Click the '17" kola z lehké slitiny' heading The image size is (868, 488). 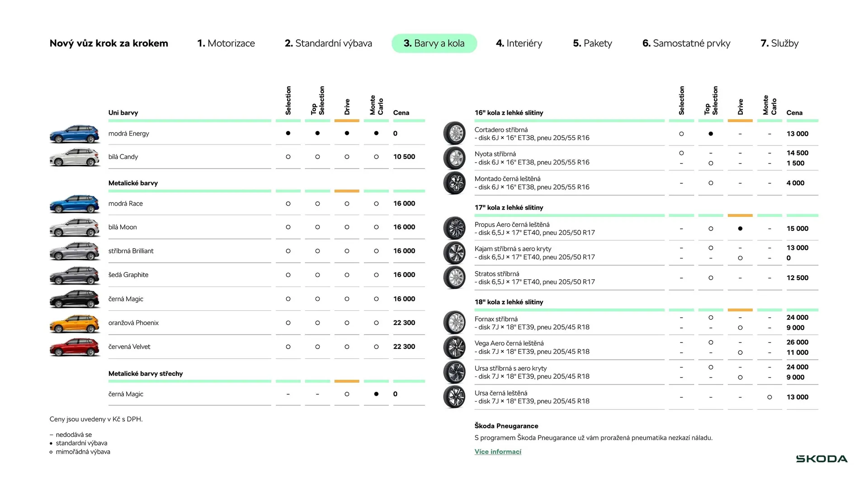[509, 207]
